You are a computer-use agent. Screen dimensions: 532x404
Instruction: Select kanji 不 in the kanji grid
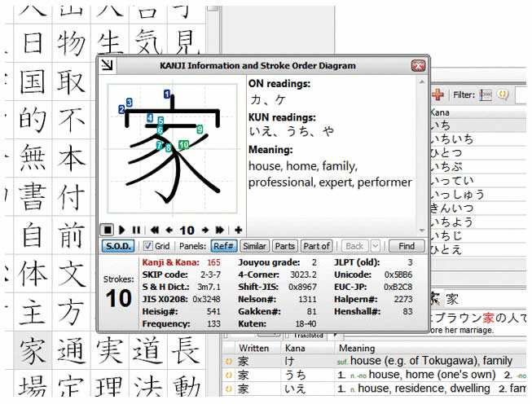(x=71, y=120)
